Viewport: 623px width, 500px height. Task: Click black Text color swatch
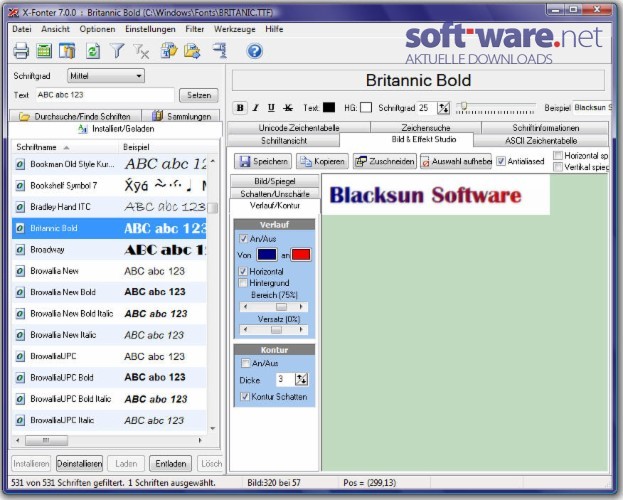[329, 107]
